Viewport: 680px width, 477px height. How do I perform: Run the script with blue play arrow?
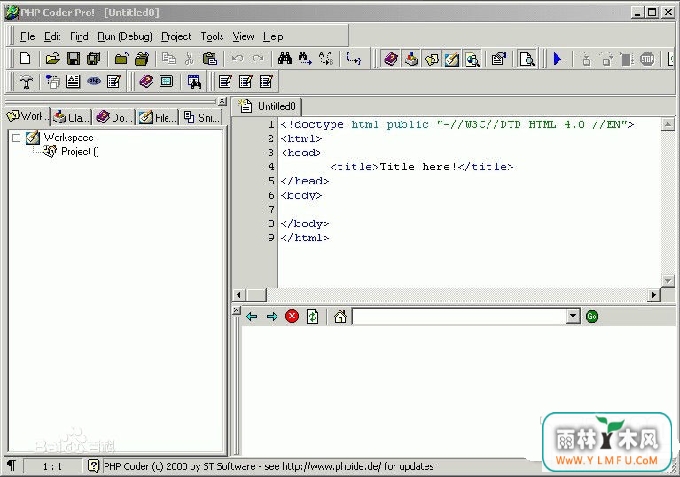coord(557,59)
